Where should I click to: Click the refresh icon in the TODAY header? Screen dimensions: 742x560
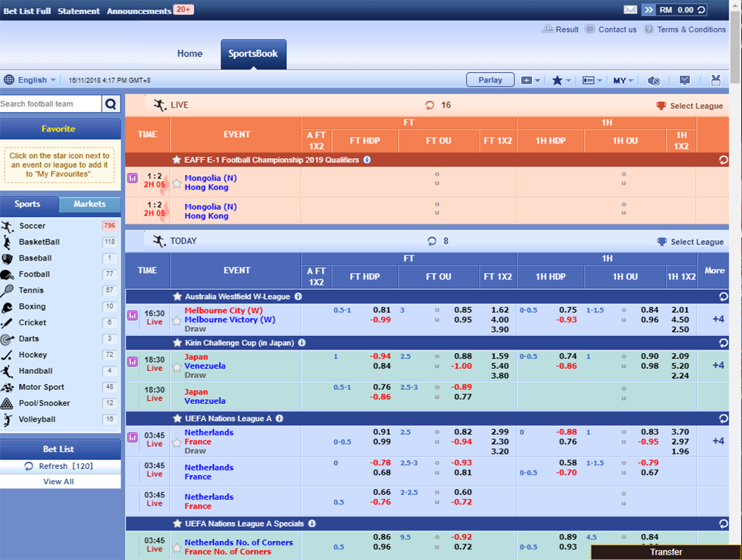tap(432, 241)
